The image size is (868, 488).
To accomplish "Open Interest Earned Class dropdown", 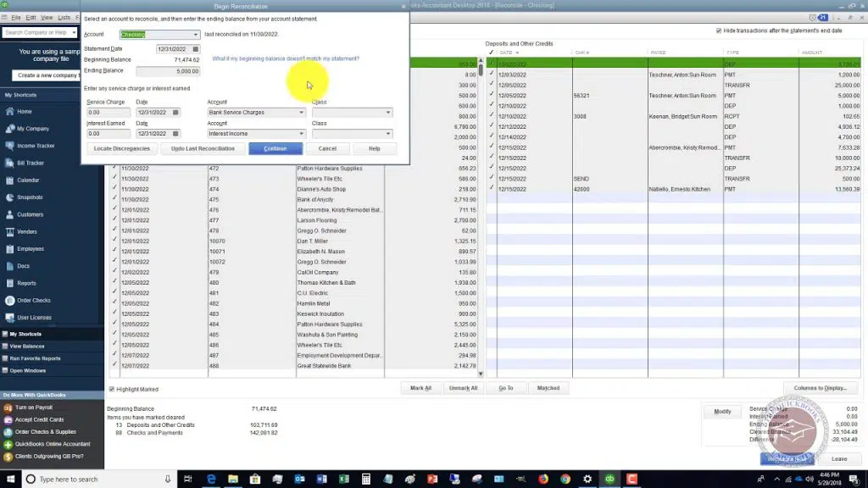I will tap(387, 133).
